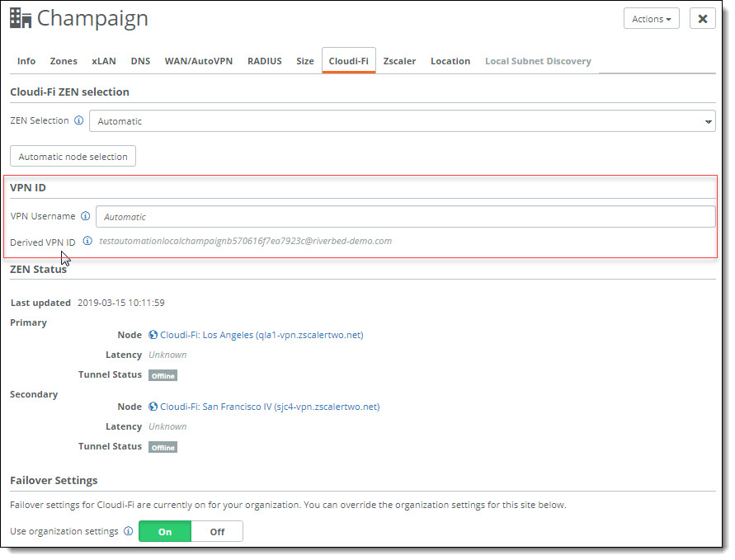
Task: Open the Cloudi-Fi San Francisco IV node link
Action: pos(270,407)
